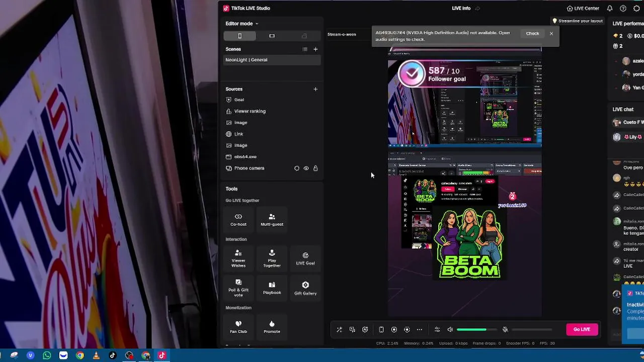Open the Scenes list options icon

pyautogui.click(x=304, y=49)
